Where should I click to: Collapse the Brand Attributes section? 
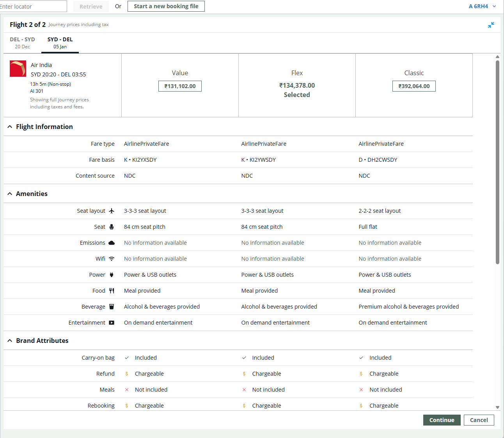[x=10, y=341]
